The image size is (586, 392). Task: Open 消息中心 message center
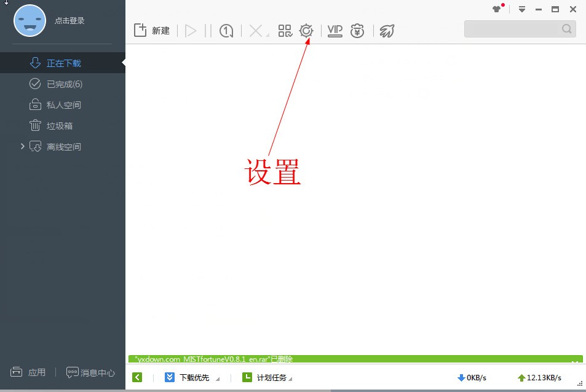tap(90, 372)
